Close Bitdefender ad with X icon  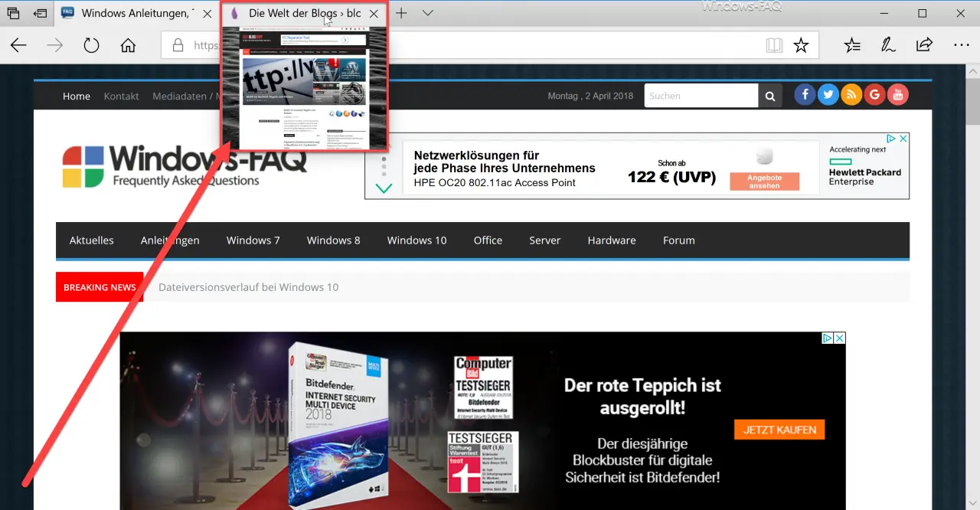pyautogui.click(x=839, y=338)
